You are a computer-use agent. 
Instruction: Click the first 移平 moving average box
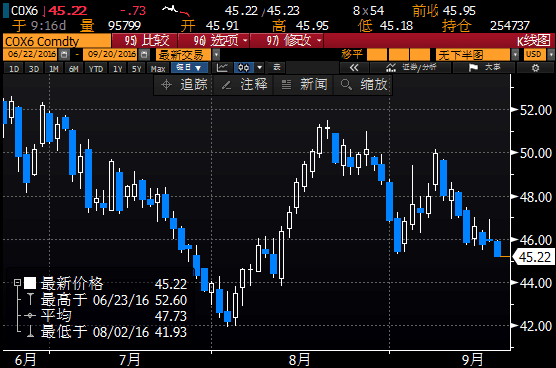click(377, 55)
